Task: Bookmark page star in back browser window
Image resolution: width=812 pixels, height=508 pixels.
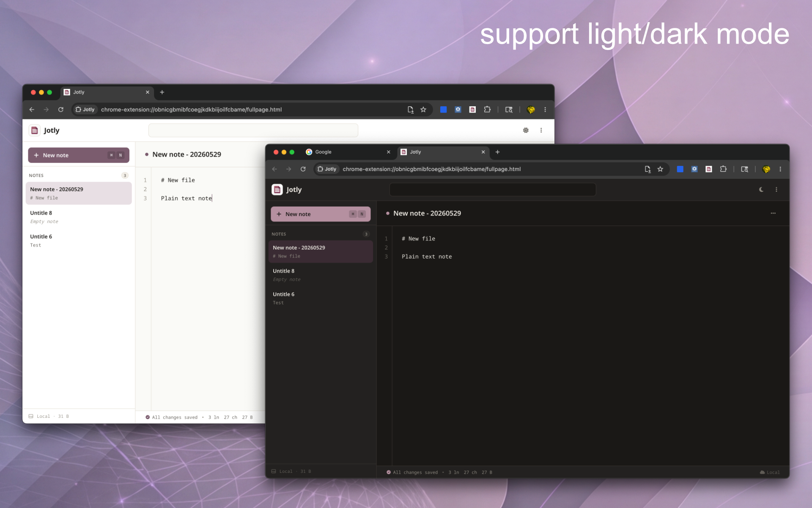Action: [x=423, y=110]
